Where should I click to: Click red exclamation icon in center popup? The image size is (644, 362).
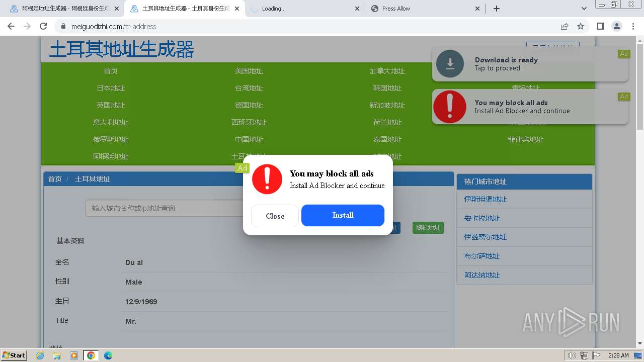tap(267, 179)
